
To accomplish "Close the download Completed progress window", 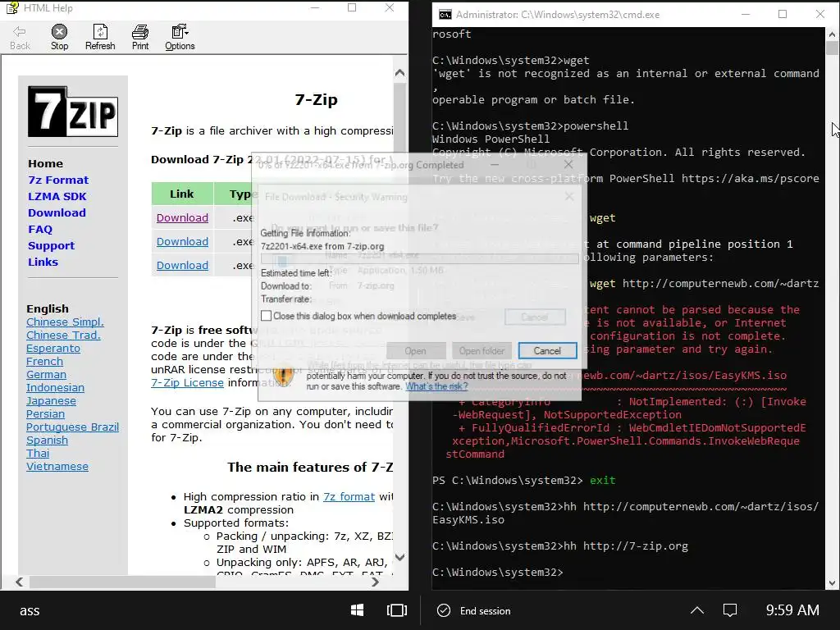I will click(x=568, y=164).
